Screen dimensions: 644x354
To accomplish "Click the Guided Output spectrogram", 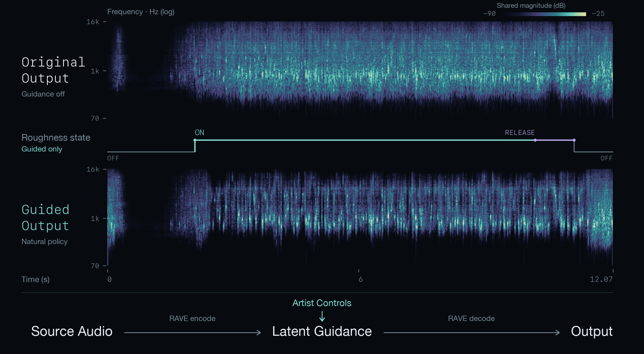I will coord(360,217).
